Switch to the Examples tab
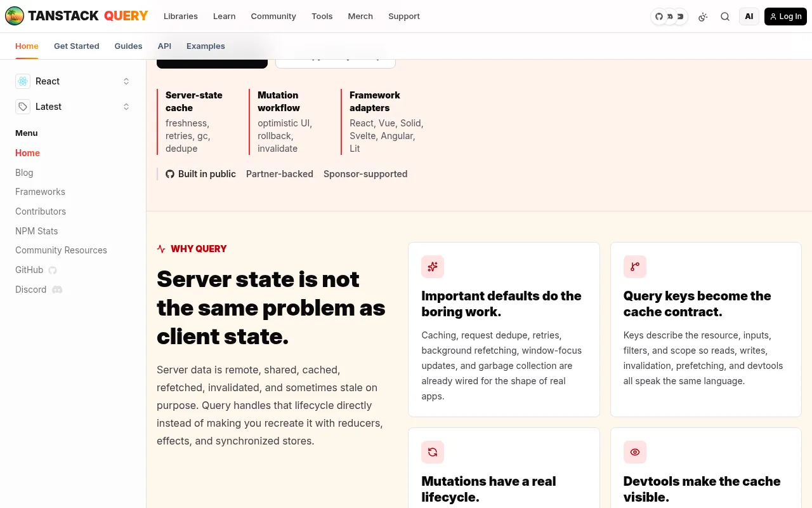The height and width of the screenshot is (508, 812). (x=206, y=46)
